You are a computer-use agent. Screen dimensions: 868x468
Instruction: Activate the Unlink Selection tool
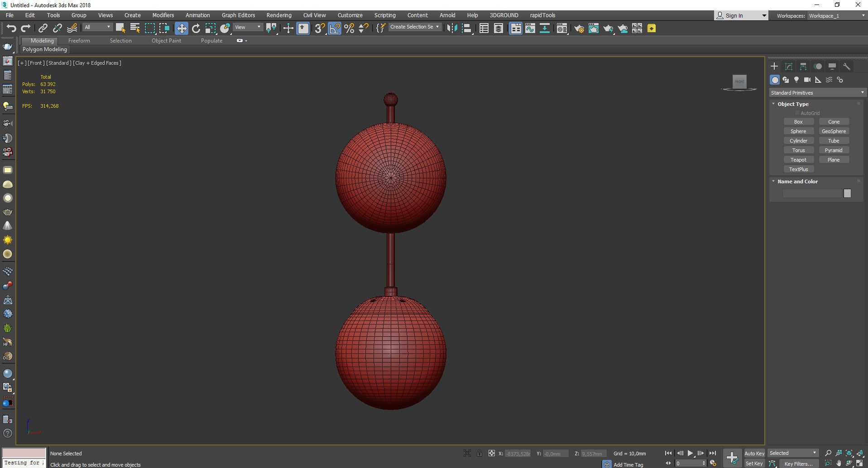(x=57, y=28)
